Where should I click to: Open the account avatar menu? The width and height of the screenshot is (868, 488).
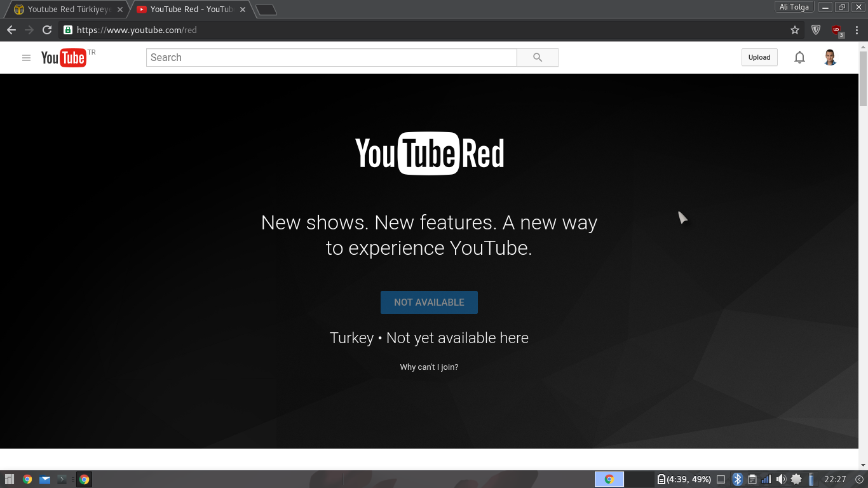(830, 57)
